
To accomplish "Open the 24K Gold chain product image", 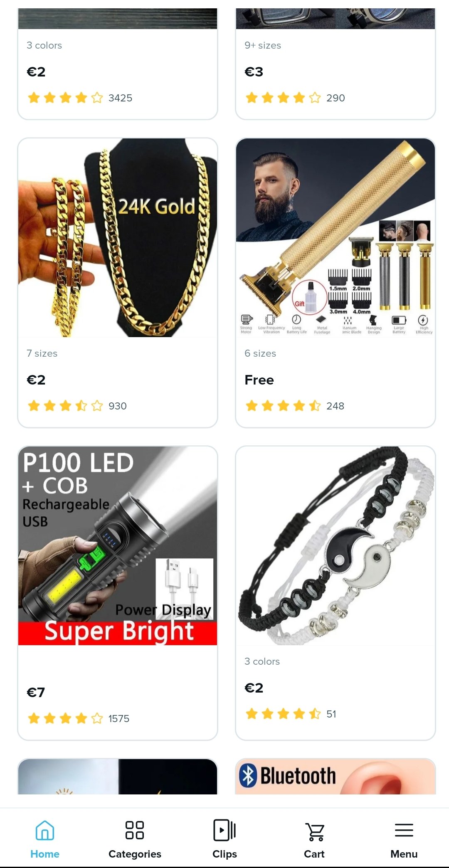I will pyautogui.click(x=118, y=238).
